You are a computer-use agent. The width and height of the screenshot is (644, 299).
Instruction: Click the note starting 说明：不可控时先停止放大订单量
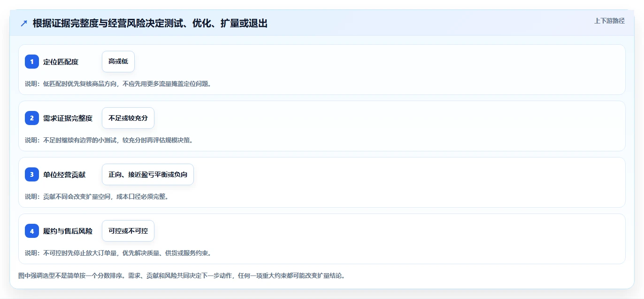118,253
